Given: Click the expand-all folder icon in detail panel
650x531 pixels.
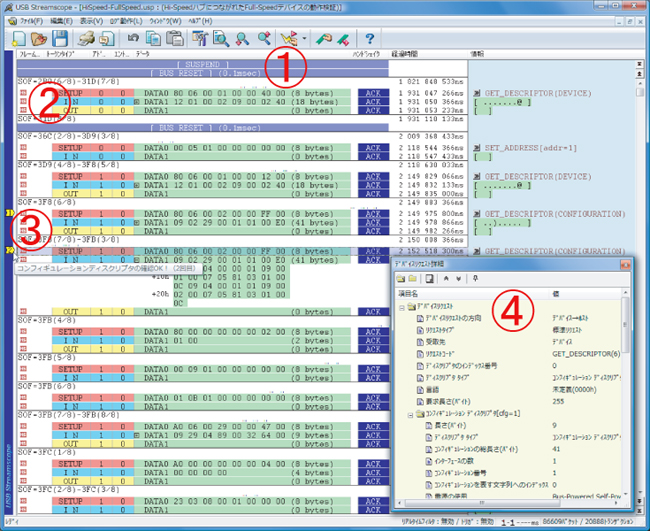Looking at the screenshot, I should pos(400,279).
